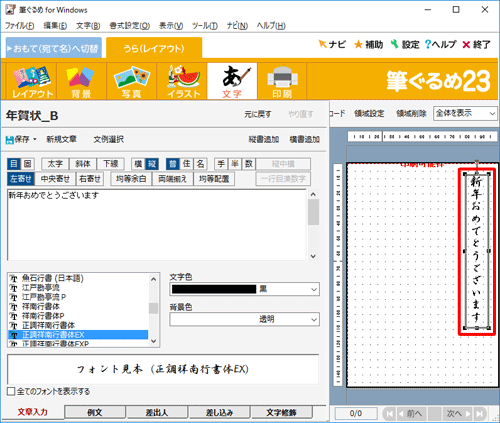This screenshot has width=500, height=423.
Task: Click text area scrollbar down arrow
Action: pyautogui.click(x=313, y=256)
